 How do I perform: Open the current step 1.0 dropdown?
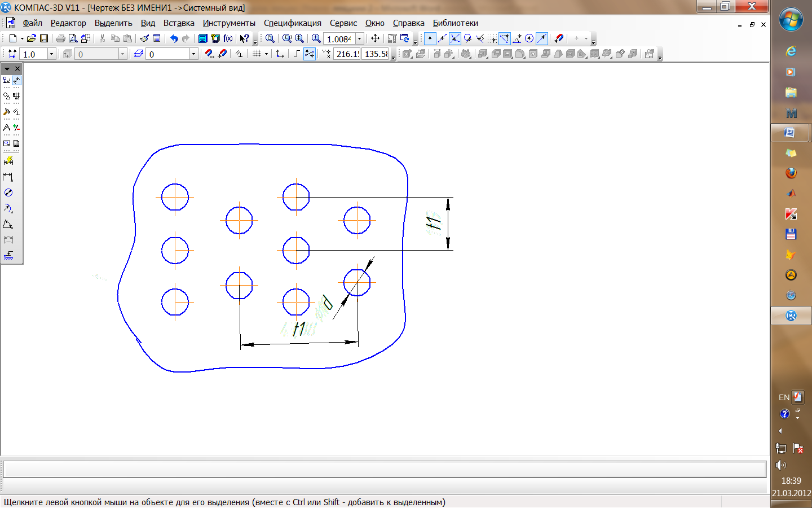point(51,54)
